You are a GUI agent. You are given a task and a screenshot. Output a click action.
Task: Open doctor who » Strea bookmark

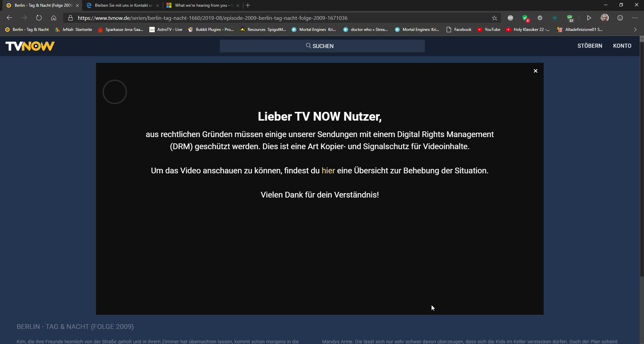(365, 30)
